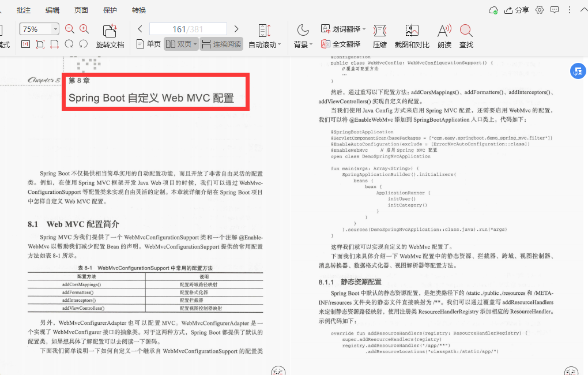Click the blue floating assistant icon
Screen dimensions: 588x375
click(578, 71)
